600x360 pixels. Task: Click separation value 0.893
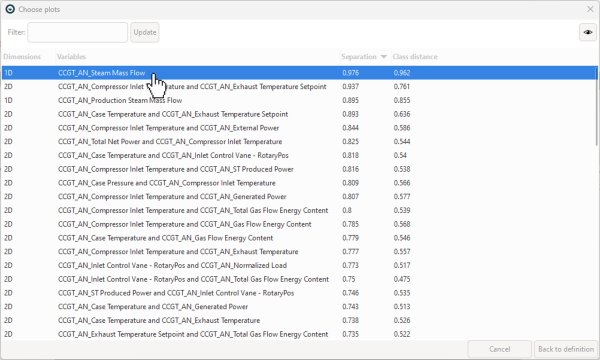click(351, 114)
